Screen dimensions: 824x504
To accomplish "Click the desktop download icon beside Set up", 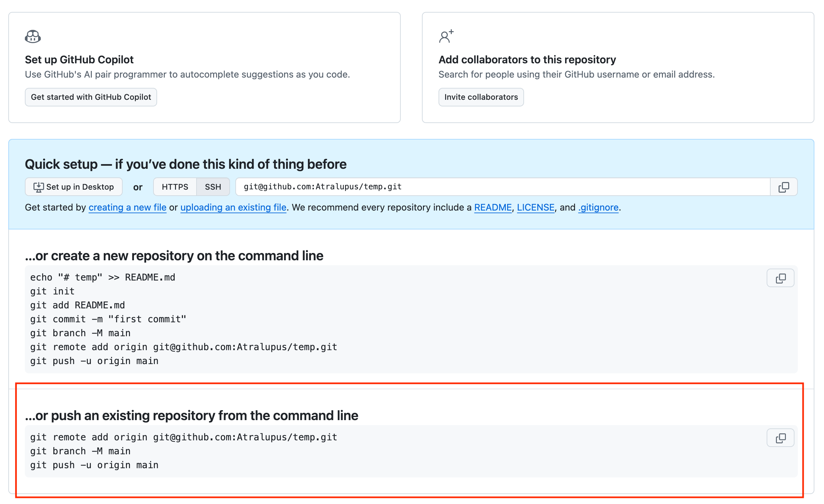I will click(38, 187).
